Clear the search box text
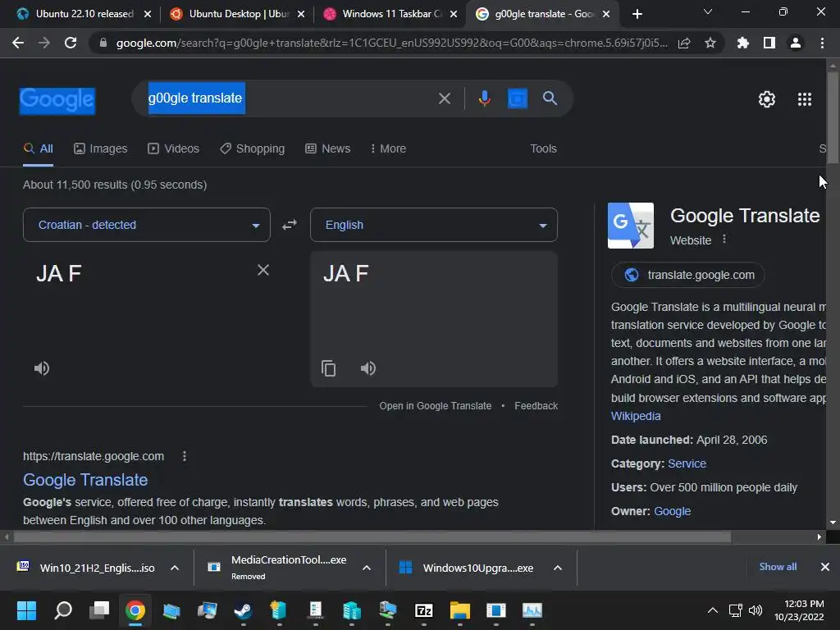The image size is (840, 630). tap(444, 98)
